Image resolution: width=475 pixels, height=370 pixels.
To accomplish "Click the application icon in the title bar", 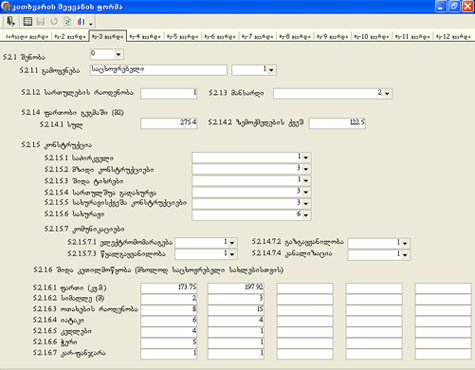I will (6, 6).
